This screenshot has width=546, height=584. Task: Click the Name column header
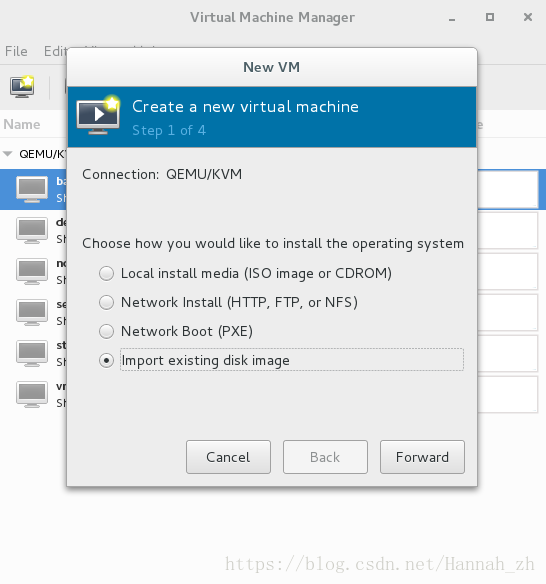pyautogui.click(x=22, y=124)
